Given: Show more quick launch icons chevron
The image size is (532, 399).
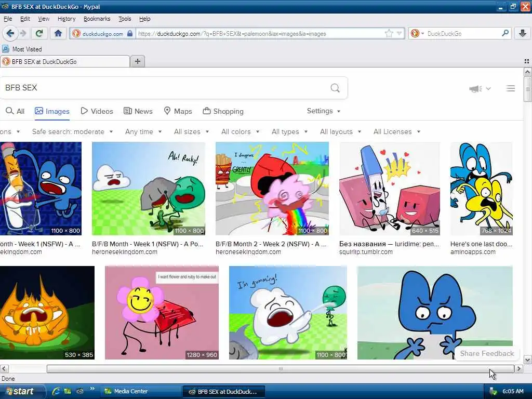Looking at the screenshot, I should (92, 389).
